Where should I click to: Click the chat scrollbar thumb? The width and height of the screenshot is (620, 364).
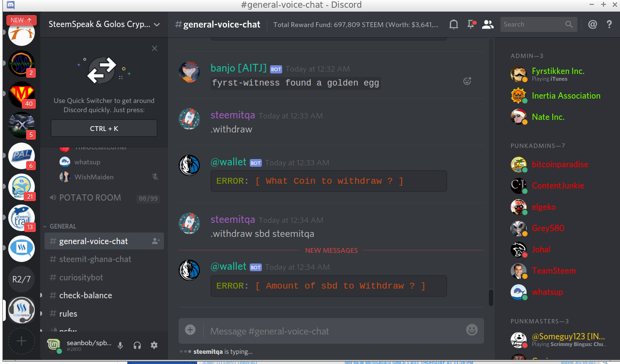(491, 298)
